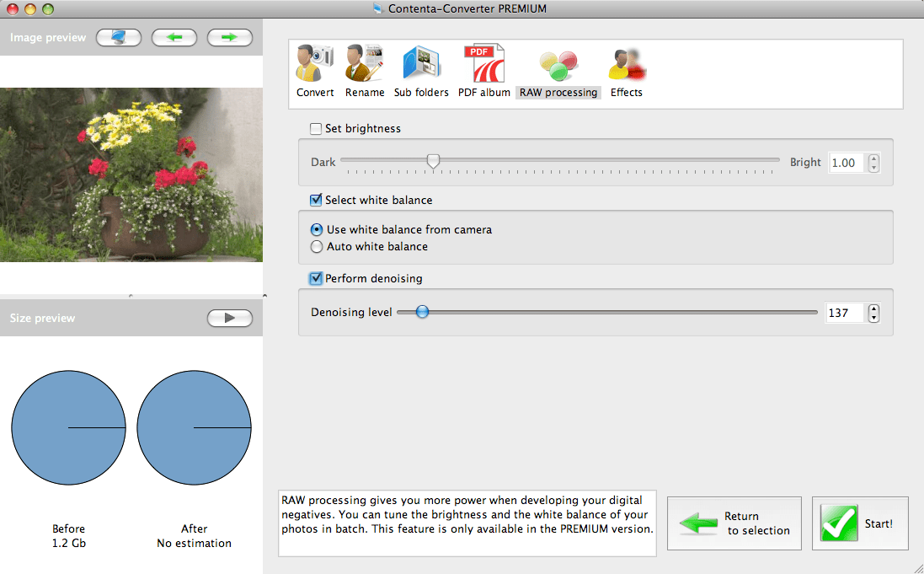Uncheck Perform denoising

pos(316,278)
